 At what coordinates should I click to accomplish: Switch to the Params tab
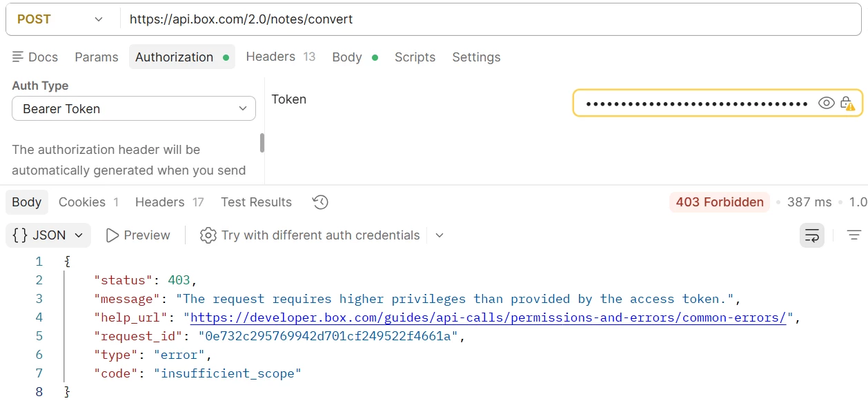click(x=97, y=57)
